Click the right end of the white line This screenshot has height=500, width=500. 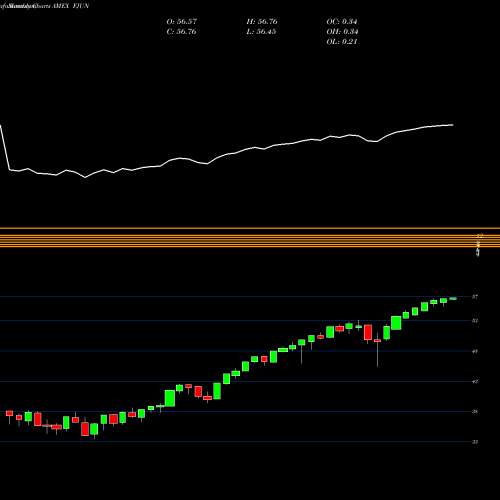point(452,125)
